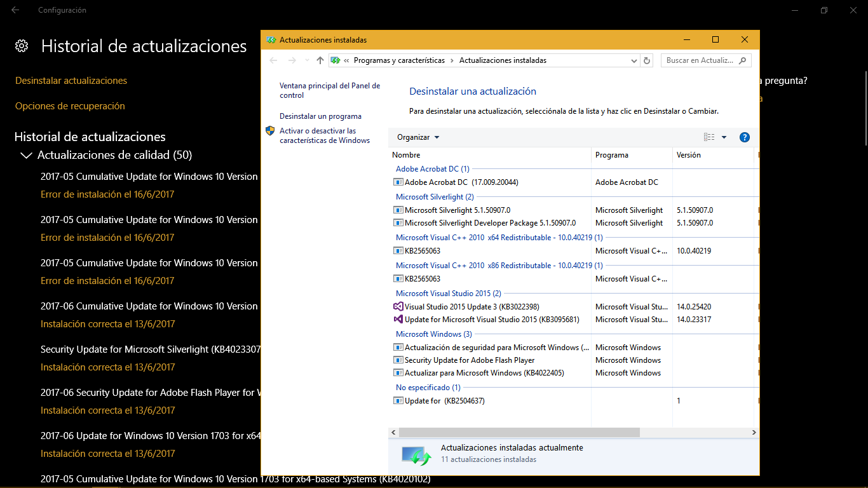Click the 2017-06 Security Update for Adobe Flash Player entry

click(150, 393)
